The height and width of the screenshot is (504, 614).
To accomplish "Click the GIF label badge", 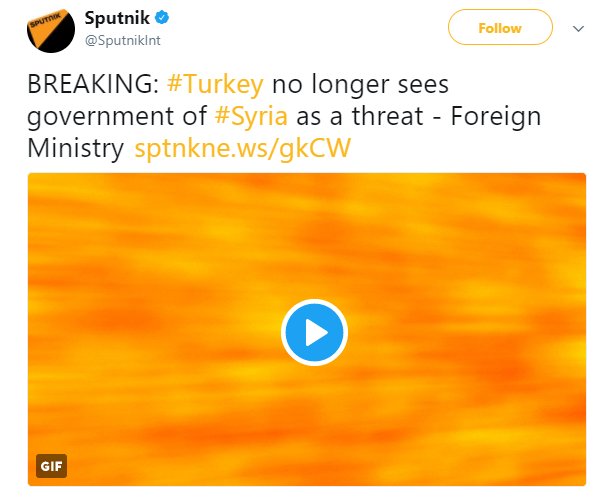I will [x=51, y=466].
